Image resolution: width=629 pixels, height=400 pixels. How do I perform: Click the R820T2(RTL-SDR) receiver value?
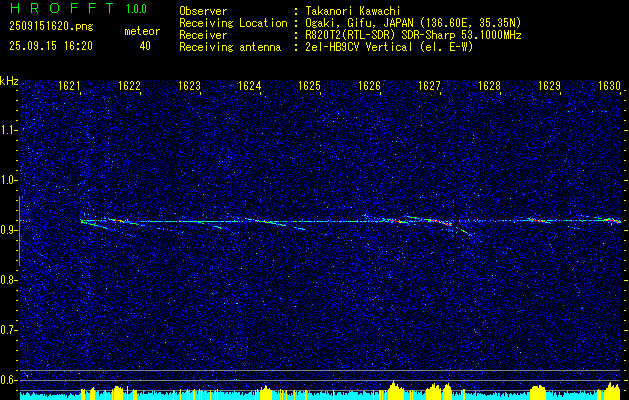413,35
